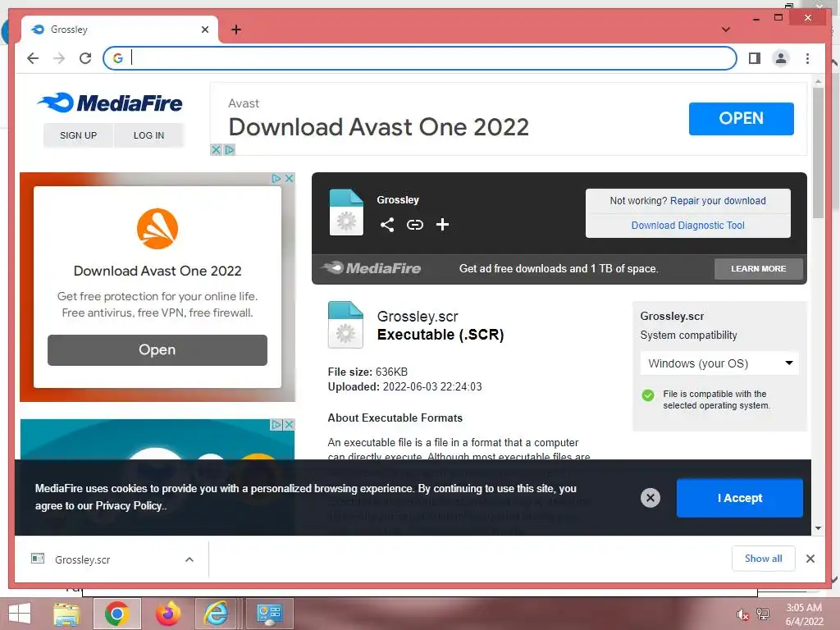
Task: Click the 'About Executable Formats' heading
Action: [x=395, y=418]
